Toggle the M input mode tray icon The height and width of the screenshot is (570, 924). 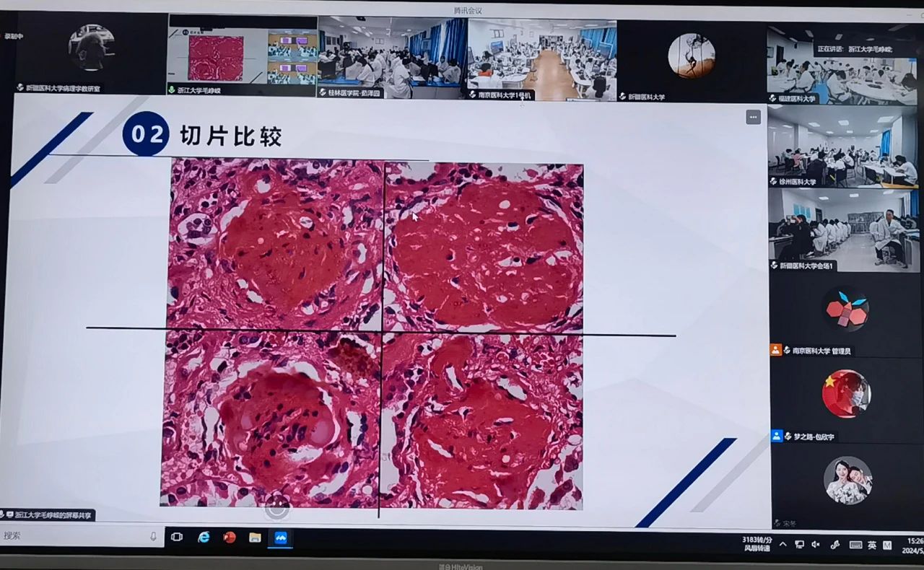(887, 545)
